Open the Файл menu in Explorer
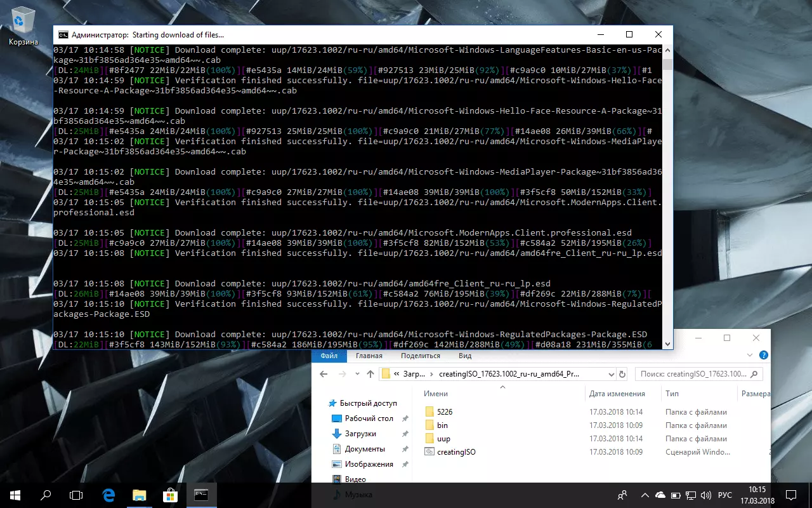The width and height of the screenshot is (812, 508). (x=329, y=356)
